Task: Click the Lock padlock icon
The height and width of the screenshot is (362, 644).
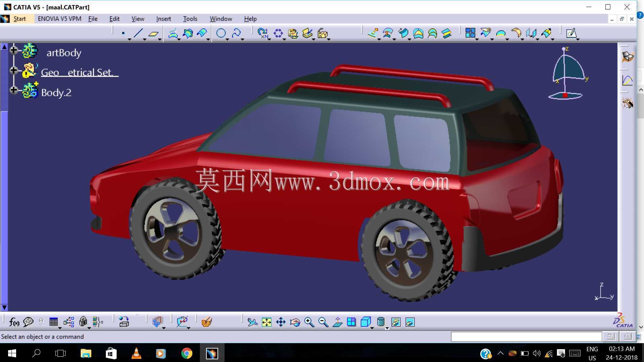Action: click(83, 322)
